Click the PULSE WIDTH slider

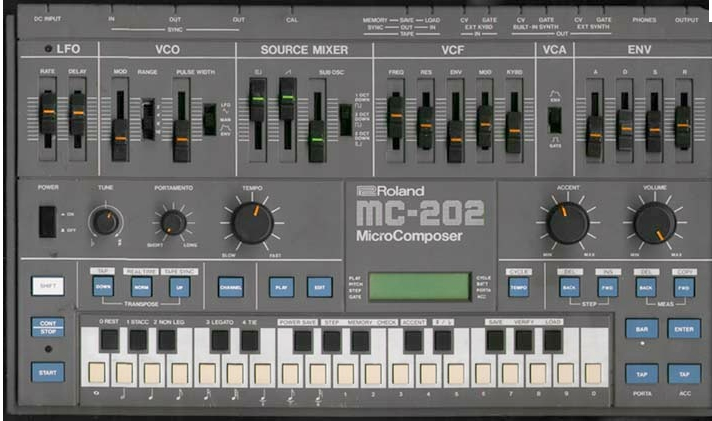[182, 141]
